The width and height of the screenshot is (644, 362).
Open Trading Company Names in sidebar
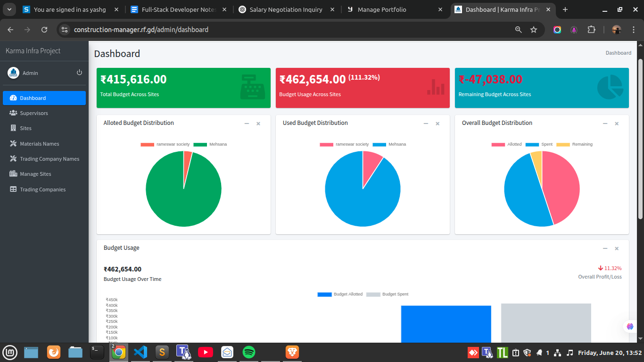point(44,159)
